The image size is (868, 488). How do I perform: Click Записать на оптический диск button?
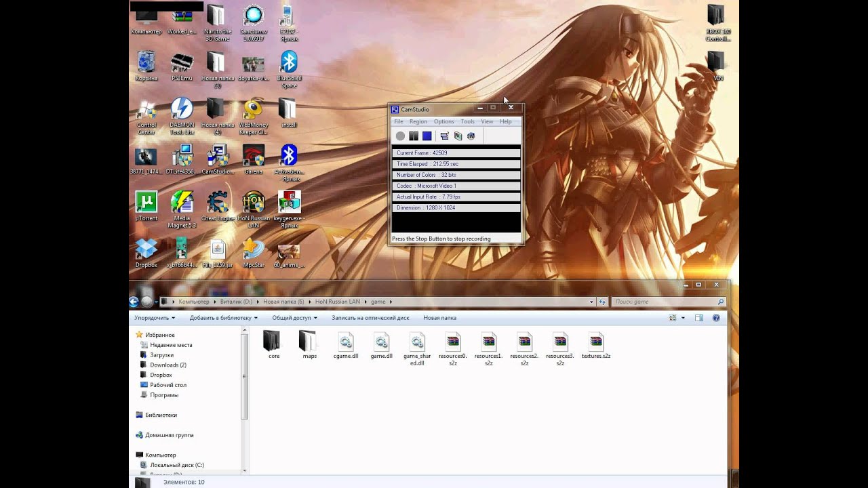(x=370, y=318)
